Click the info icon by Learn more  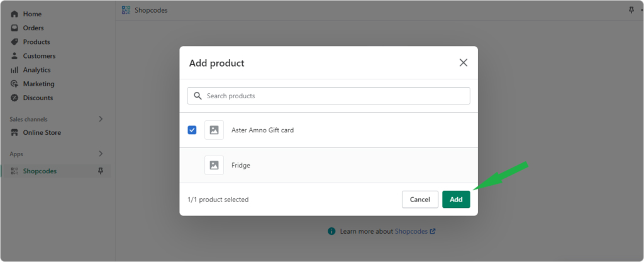(x=331, y=231)
